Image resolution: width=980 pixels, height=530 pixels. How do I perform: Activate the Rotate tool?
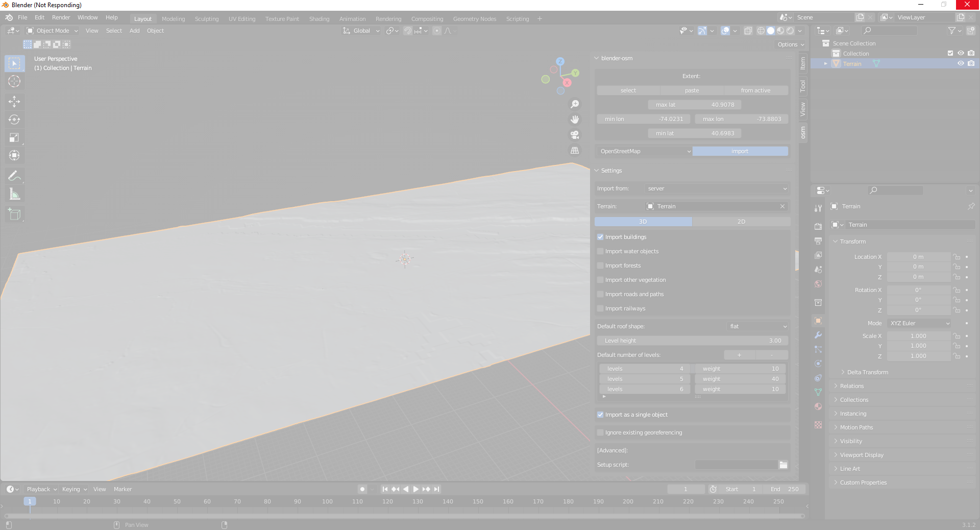(x=15, y=119)
